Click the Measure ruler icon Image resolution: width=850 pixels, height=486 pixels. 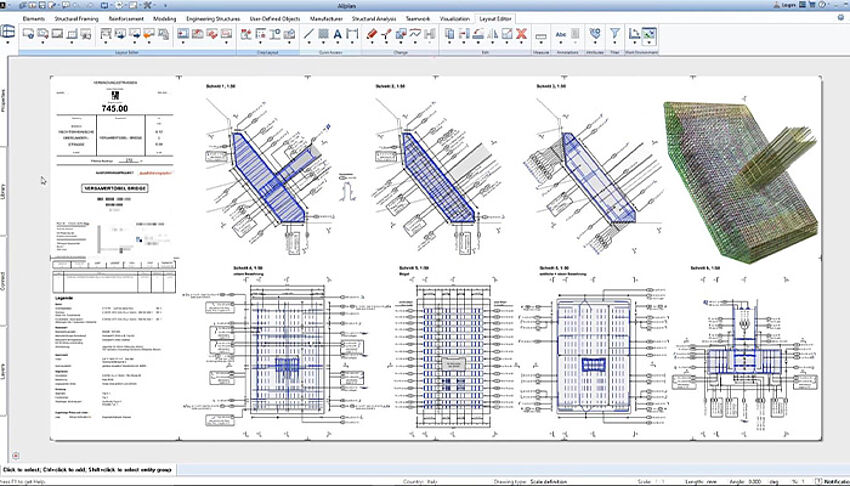click(541, 35)
